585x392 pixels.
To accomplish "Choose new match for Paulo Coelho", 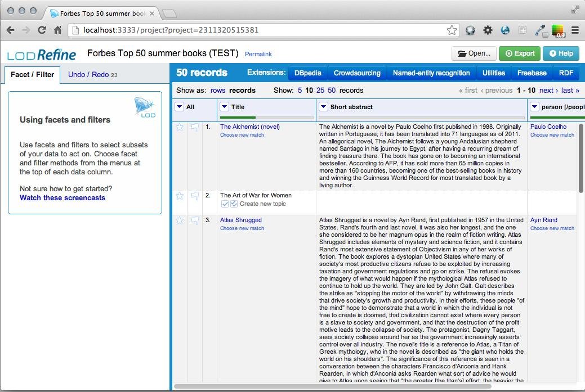I will [x=552, y=135].
